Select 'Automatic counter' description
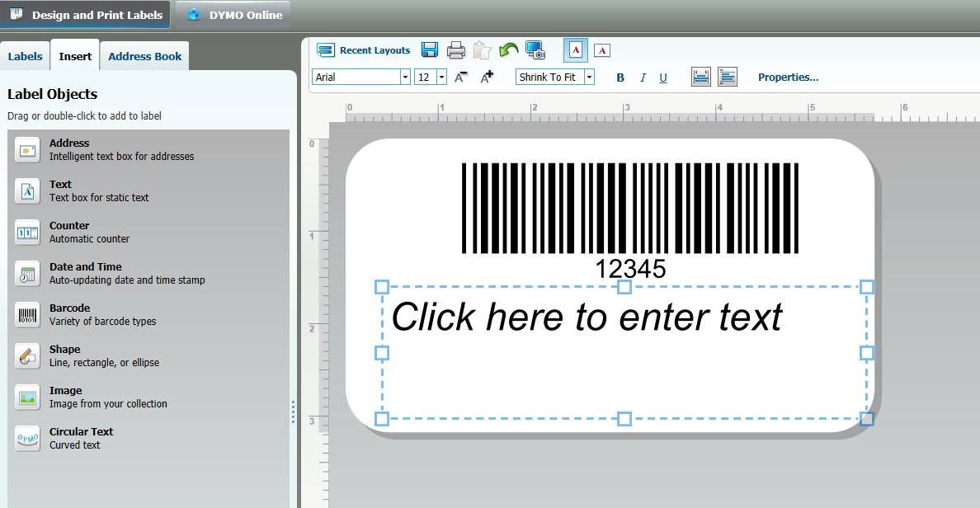The image size is (980, 508). [x=89, y=238]
